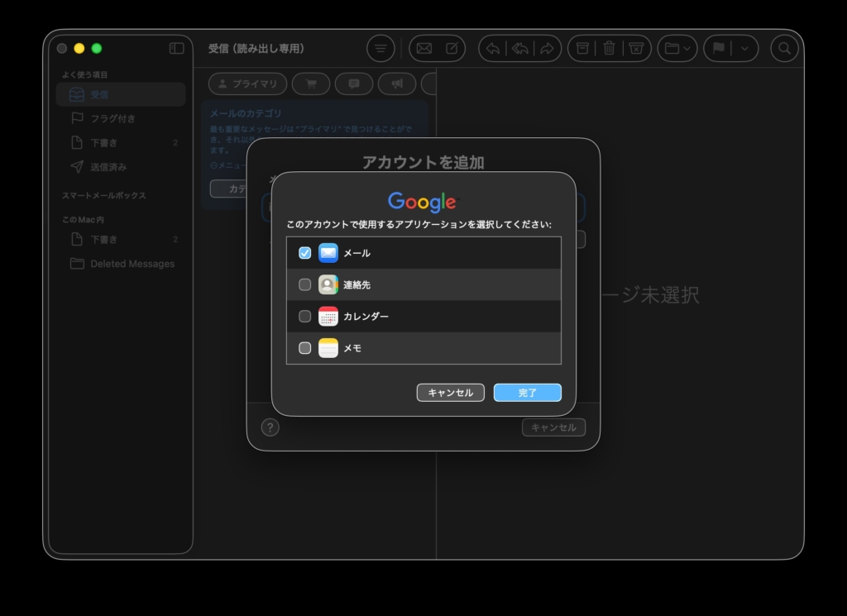847x616 pixels.
Task: Click the filter messages icon
Action: tap(380, 49)
